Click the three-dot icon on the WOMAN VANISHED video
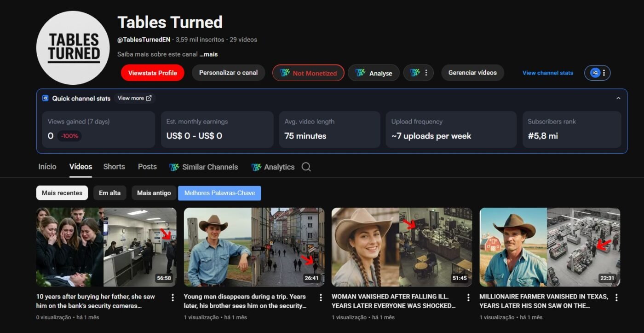 click(x=467, y=298)
